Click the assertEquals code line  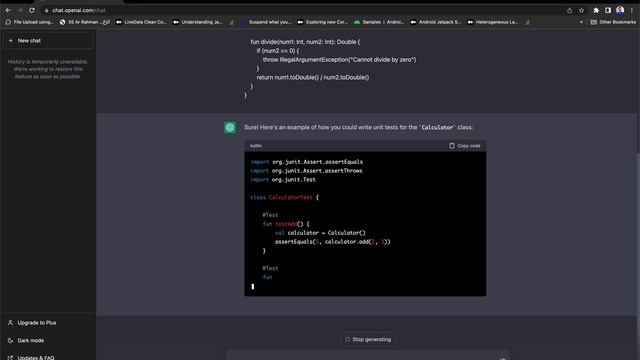click(333, 242)
